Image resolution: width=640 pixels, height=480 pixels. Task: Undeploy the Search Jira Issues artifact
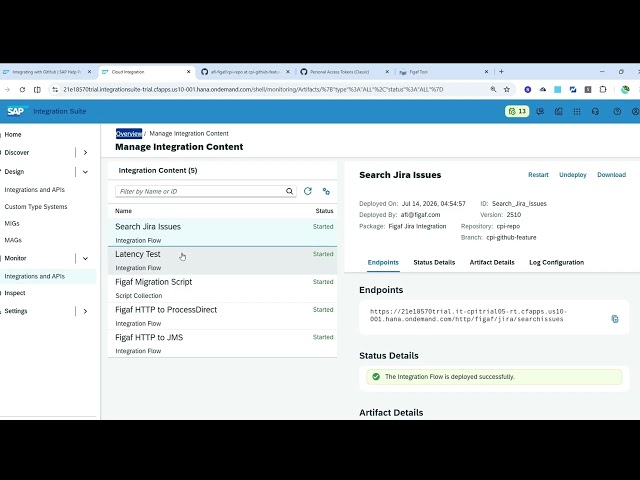coord(573,175)
